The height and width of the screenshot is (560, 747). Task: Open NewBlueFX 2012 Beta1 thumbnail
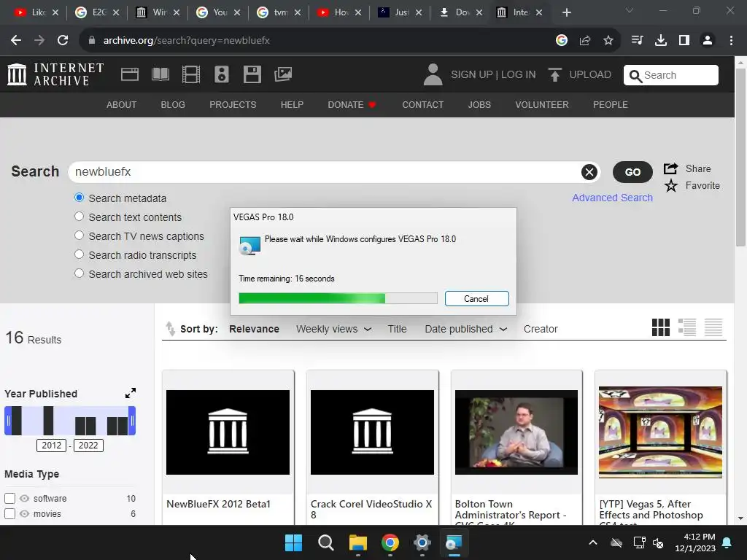pos(228,432)
